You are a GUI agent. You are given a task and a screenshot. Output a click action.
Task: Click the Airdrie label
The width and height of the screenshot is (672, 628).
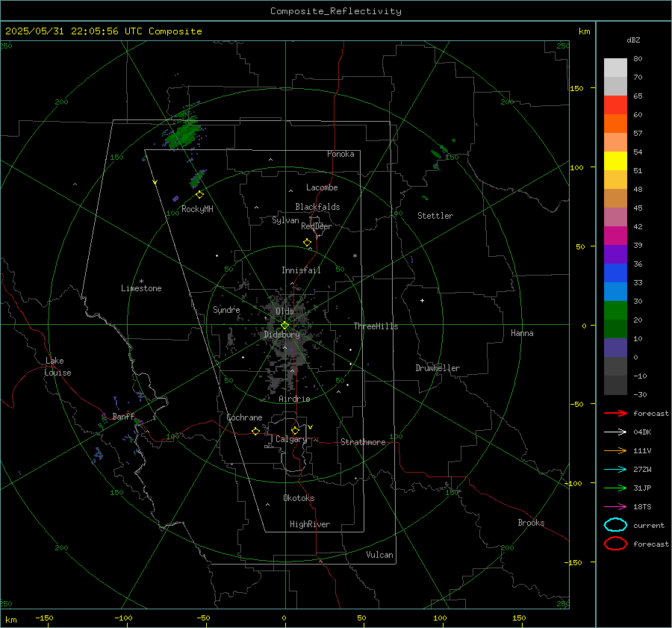(294, 399)
